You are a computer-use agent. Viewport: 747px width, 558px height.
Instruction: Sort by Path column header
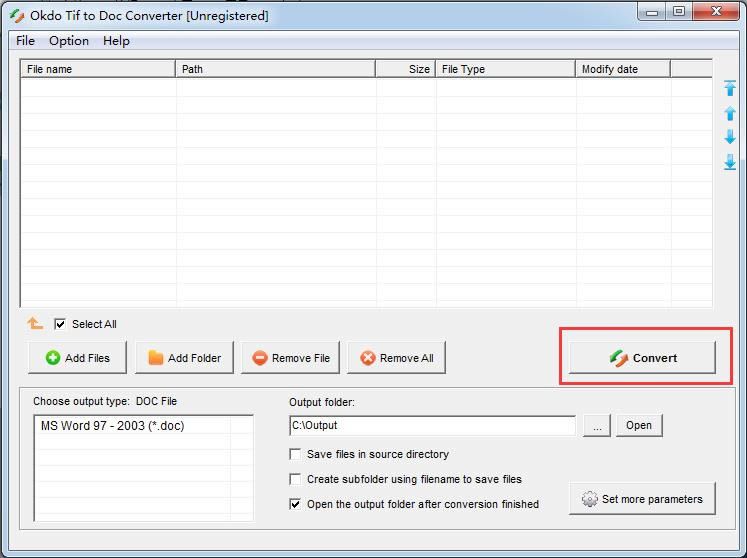(x=275, y=69)
